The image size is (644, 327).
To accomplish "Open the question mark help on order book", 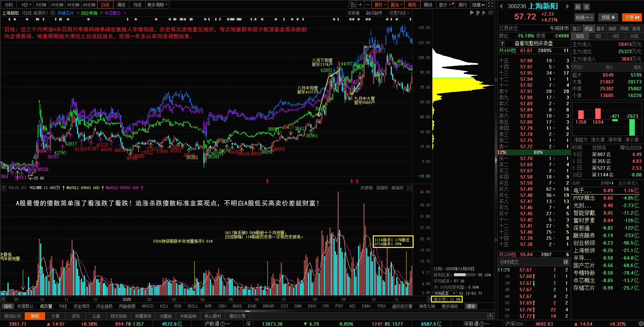I will coord(502,44).
